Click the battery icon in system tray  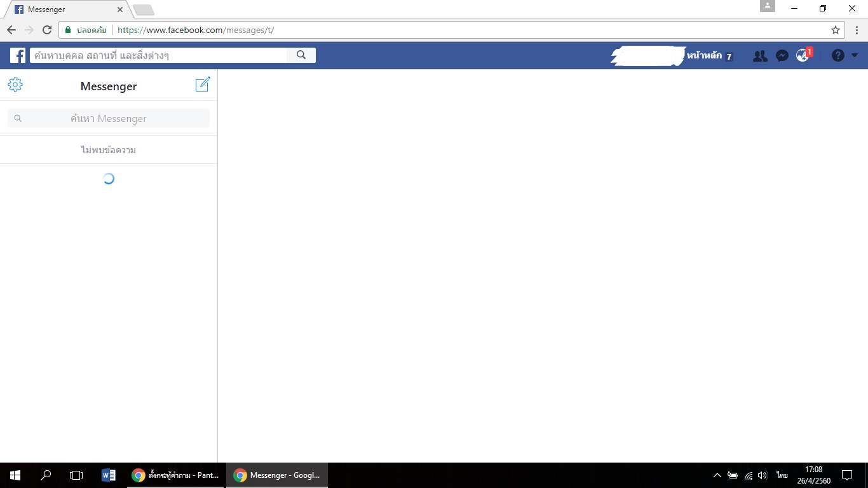click(x=733, y=475)
